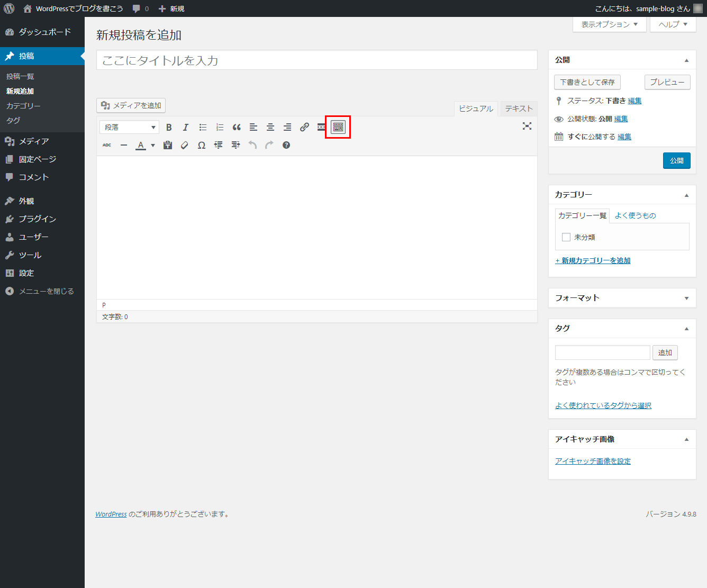Switch to the テキスト editor tab
The width and height of the screenshot is (707, 588).
(x=519, y=108)
